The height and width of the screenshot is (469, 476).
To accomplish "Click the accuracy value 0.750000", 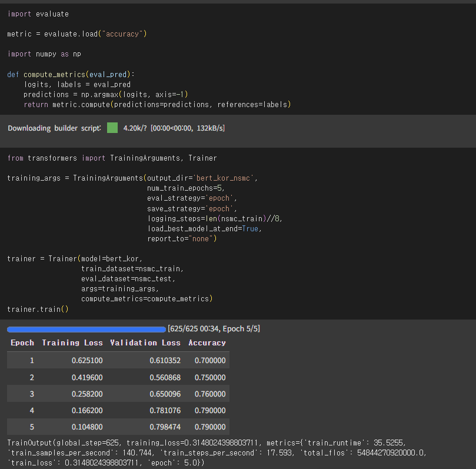I will (210, 377).
